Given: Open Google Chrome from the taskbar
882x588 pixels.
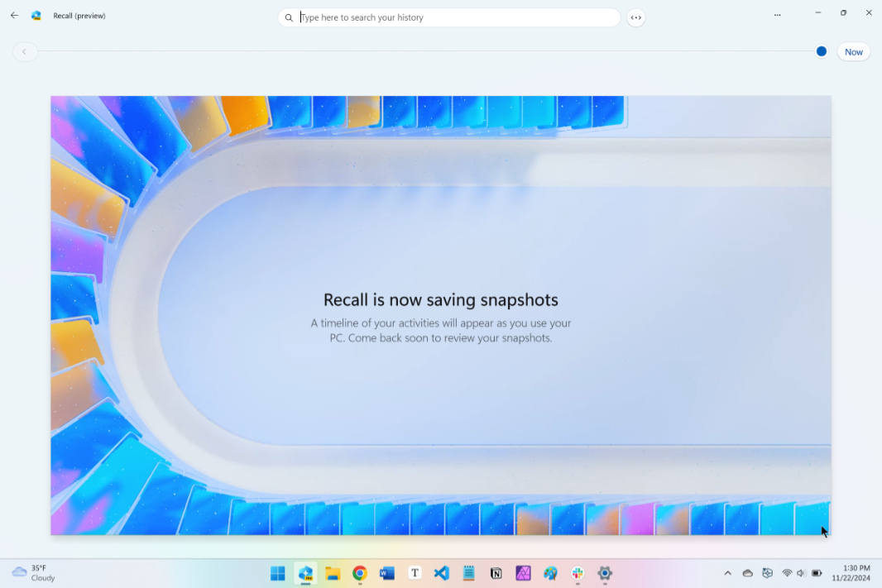Looking at the screenshot, I should pyautogui.click(x=359, y=573).
